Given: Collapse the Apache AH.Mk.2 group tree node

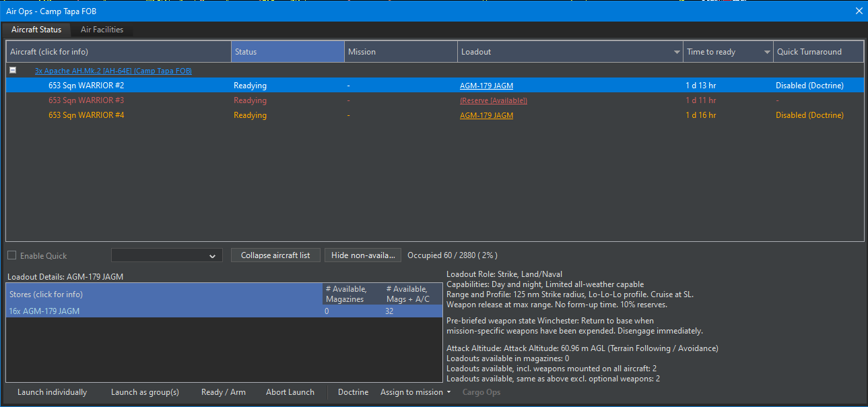Looking at the screenshot, I should point(13,71).
